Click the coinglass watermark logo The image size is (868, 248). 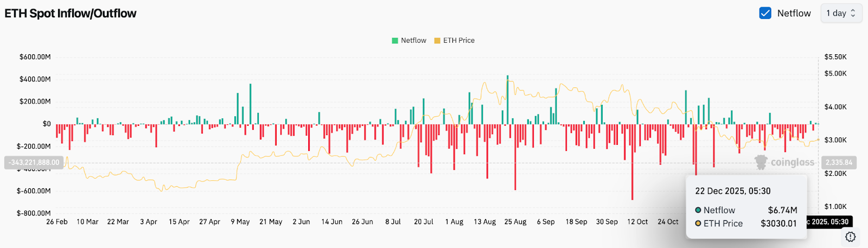pos(784,162)
